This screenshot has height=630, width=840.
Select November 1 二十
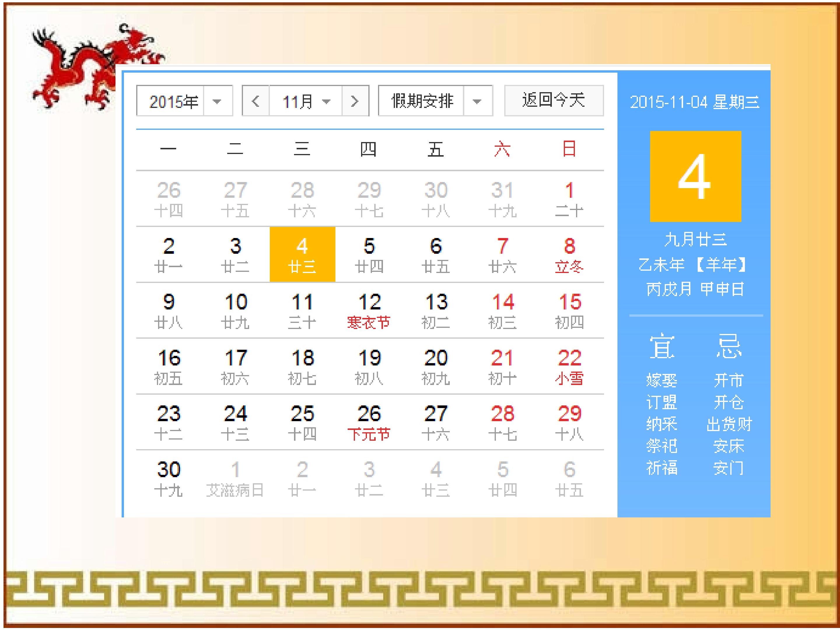[569, 199]
